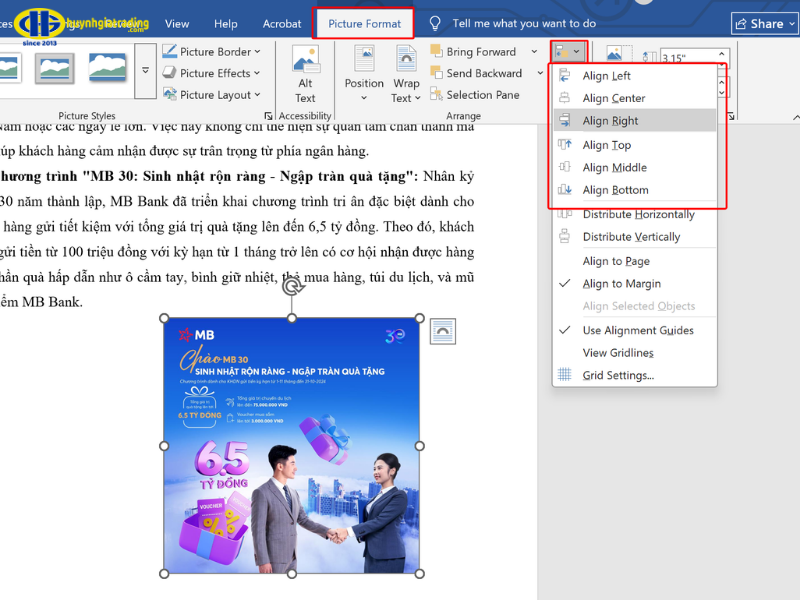Click the Align Right icon
The image size is (800, 600).
point(564,120)
